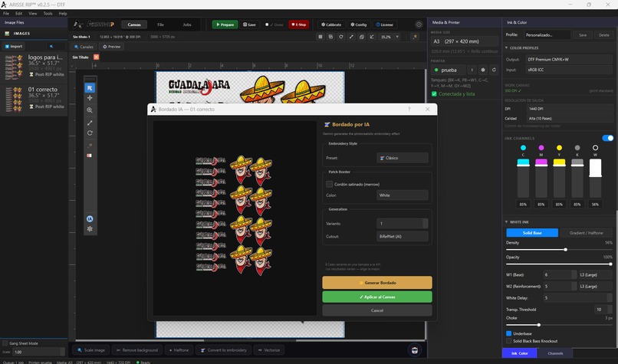This screenshot has height=364, width=618.
Task: Toggle the Conectada y lista checkbox
Action: [x=434, y=93]
